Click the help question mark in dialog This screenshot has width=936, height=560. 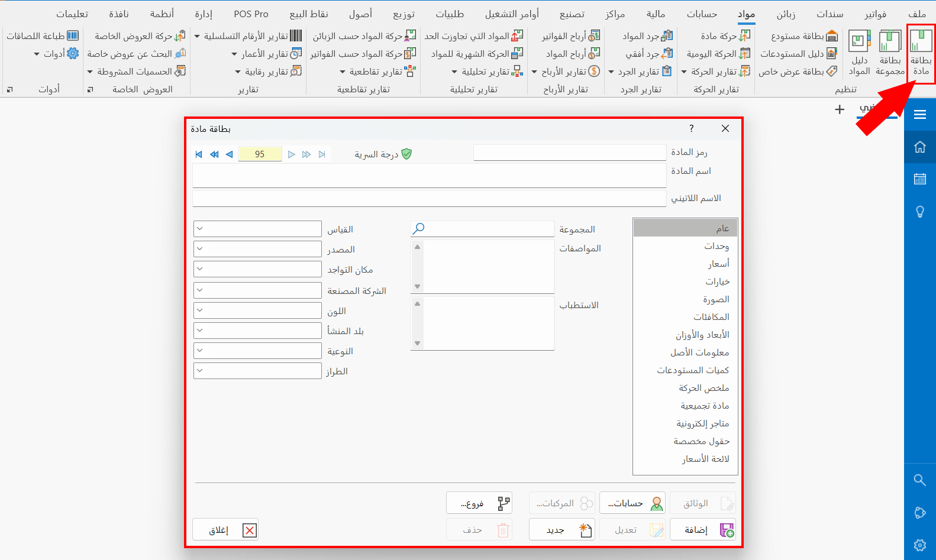point(691,128)
